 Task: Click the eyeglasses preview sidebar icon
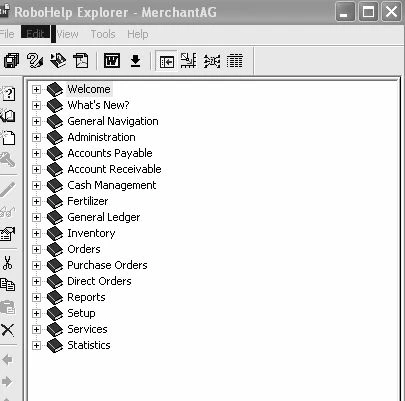point(8,212)
